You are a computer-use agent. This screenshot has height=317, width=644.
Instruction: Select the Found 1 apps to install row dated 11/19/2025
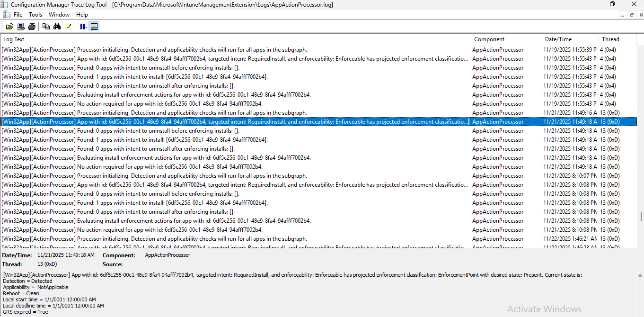[318, 77]
